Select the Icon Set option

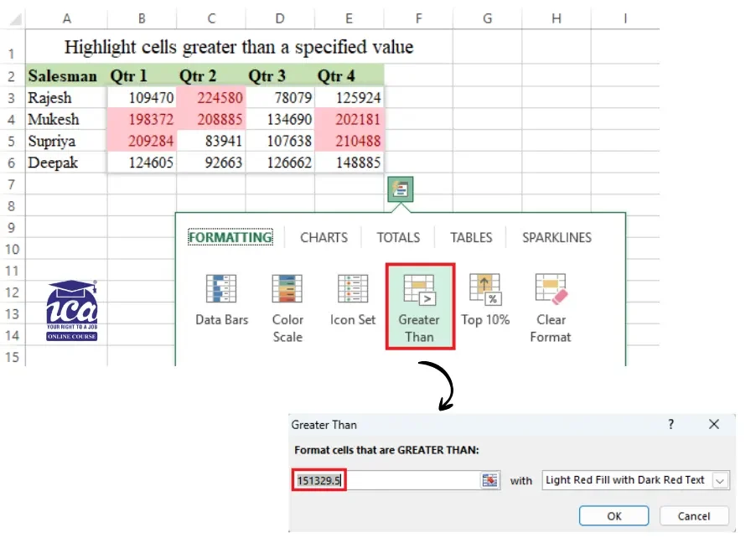click(x=352, y=297)
